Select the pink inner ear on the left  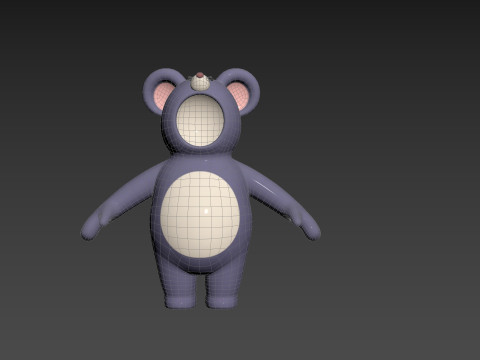(x=163, y=95)
